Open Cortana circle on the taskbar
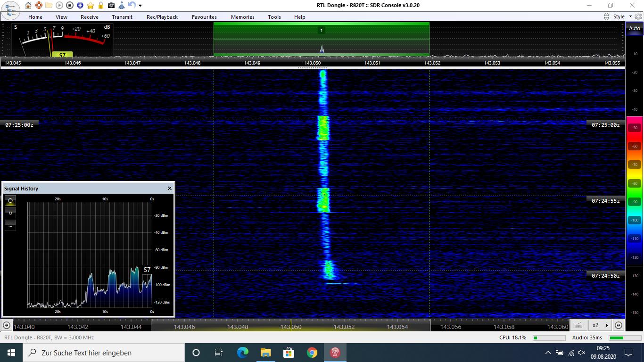Screen dimensions: 644x362 [x=196, y=353]
